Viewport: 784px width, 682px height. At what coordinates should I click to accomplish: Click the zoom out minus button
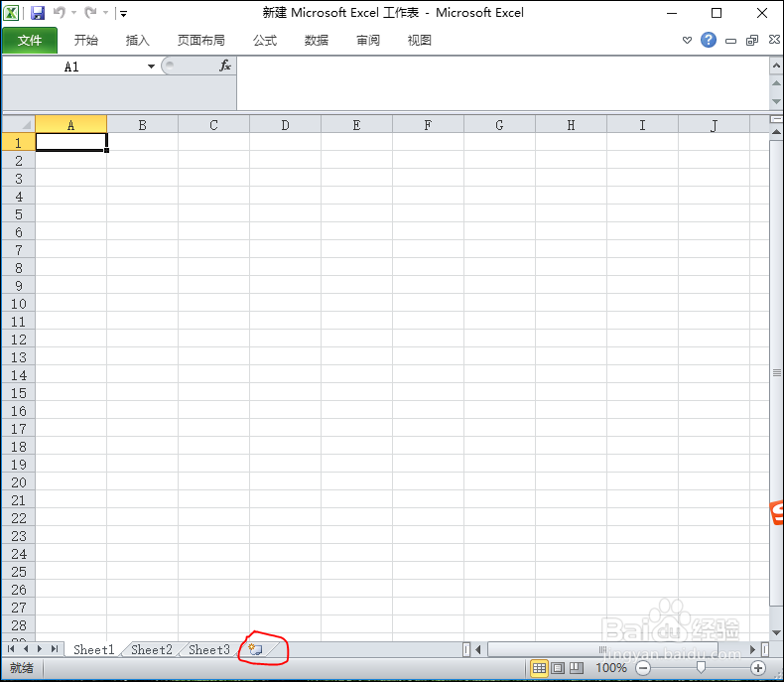coord(643,668)
